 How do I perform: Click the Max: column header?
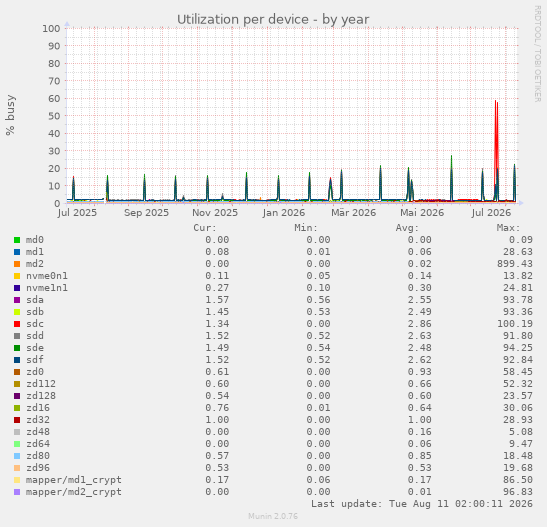509,228
